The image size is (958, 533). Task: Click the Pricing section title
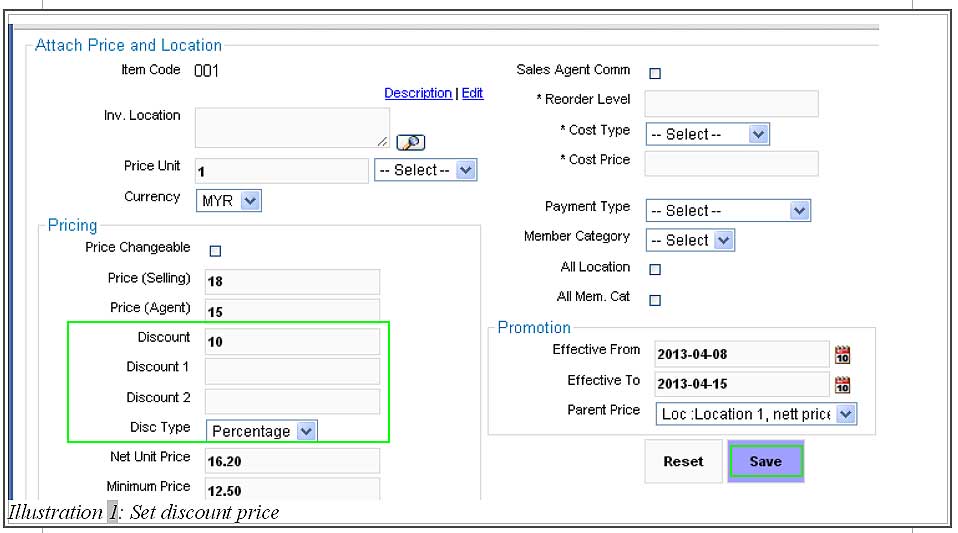pos(72,226)
